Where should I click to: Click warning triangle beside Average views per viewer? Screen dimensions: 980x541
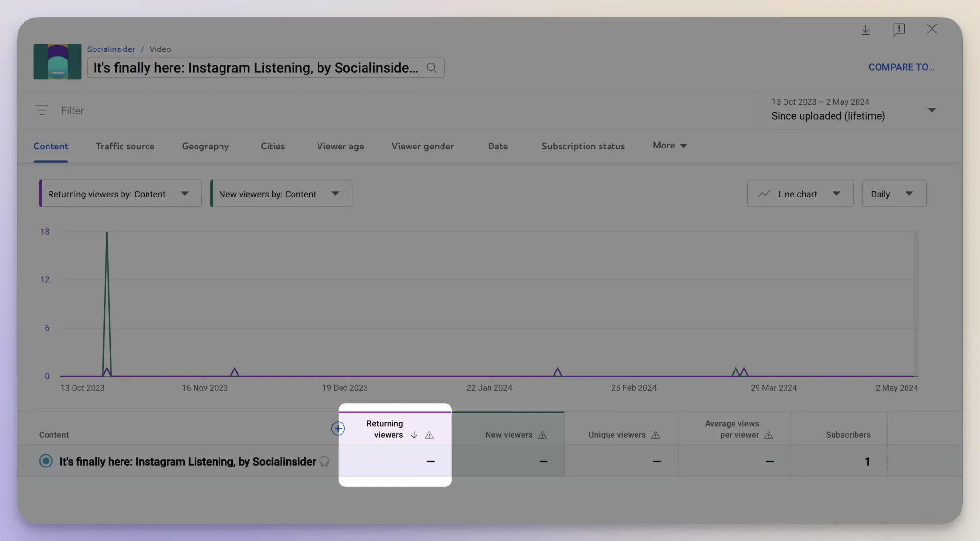point(769,435)
